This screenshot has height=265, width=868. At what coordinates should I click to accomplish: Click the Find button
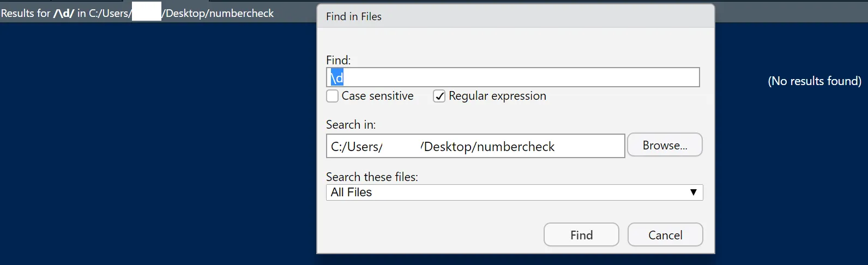(581, 235)
